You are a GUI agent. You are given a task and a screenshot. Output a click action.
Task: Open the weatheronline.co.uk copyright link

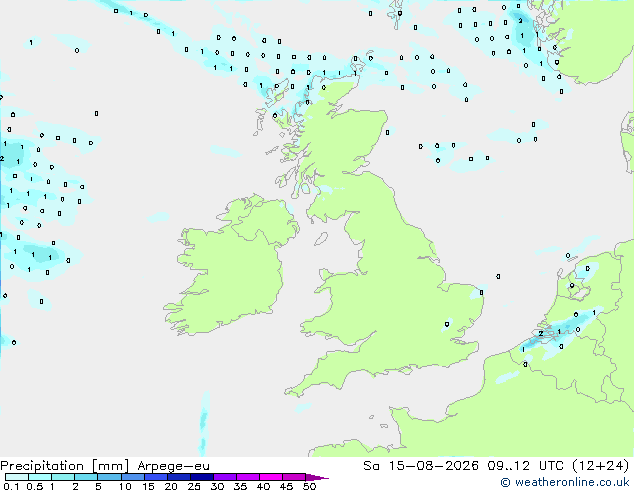coord(565,482)
